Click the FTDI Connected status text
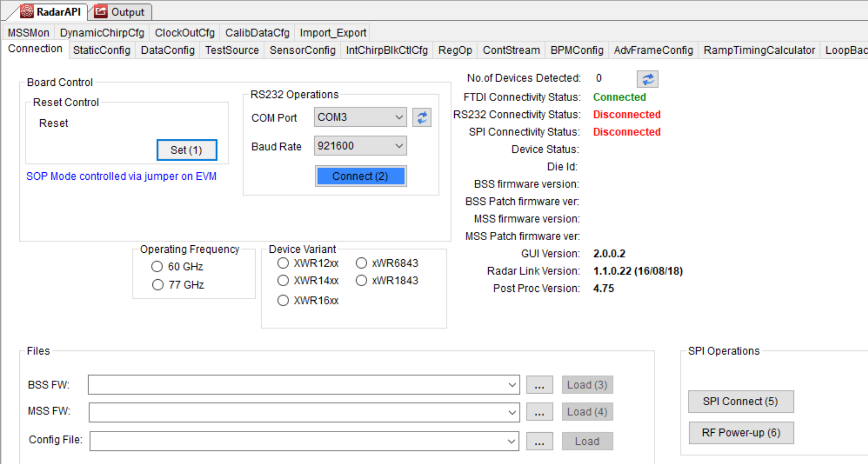This screenshot has width=868, height=464. click(x=619, y=97)
